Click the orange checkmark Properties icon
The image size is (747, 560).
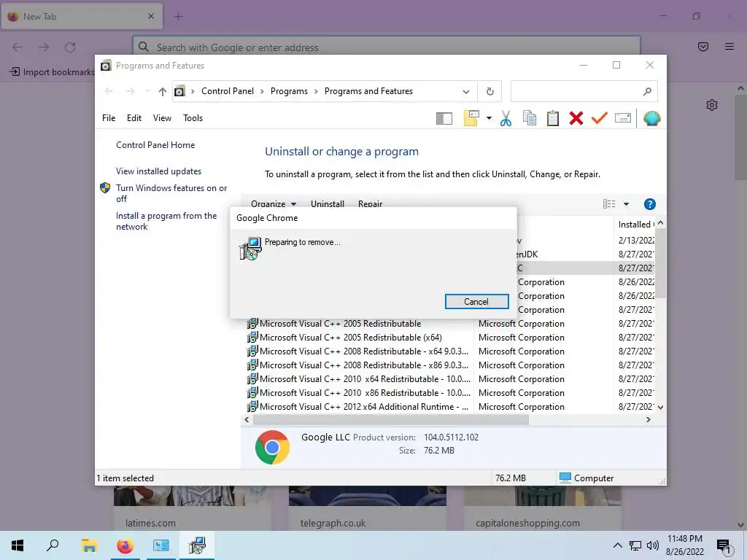click(x=600, y=117)
